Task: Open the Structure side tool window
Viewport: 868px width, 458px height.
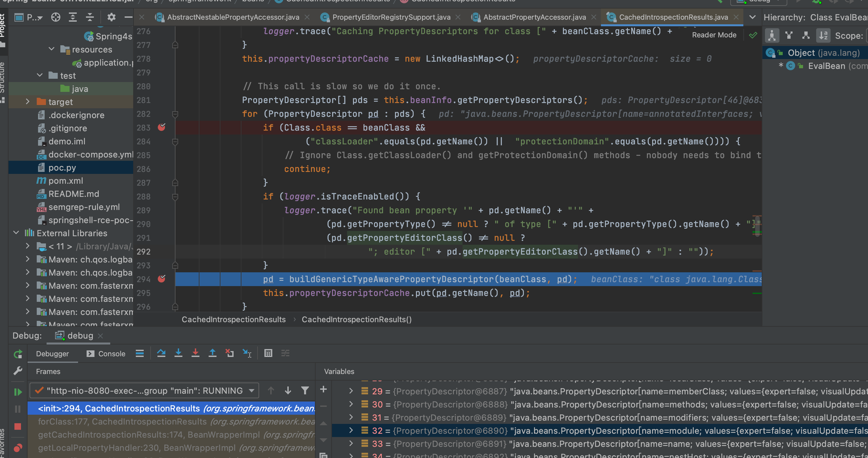Action: tap(3, 82)
